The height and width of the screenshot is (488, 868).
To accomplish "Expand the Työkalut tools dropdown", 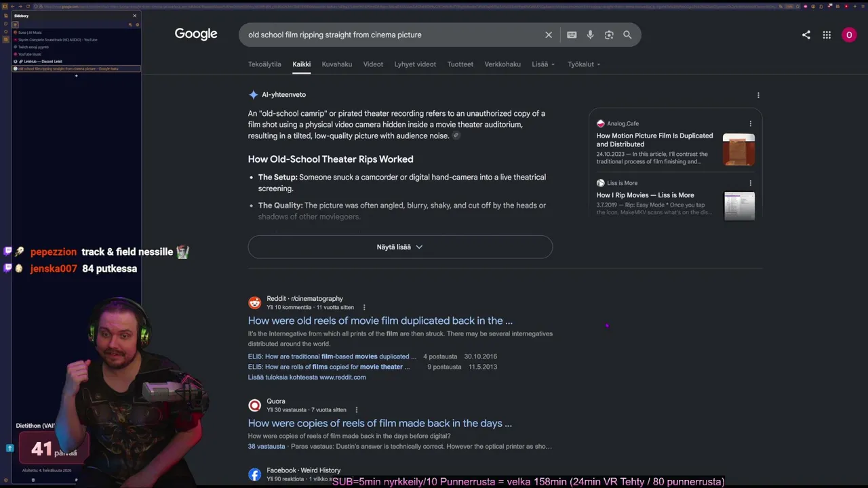I will point(584,64).
